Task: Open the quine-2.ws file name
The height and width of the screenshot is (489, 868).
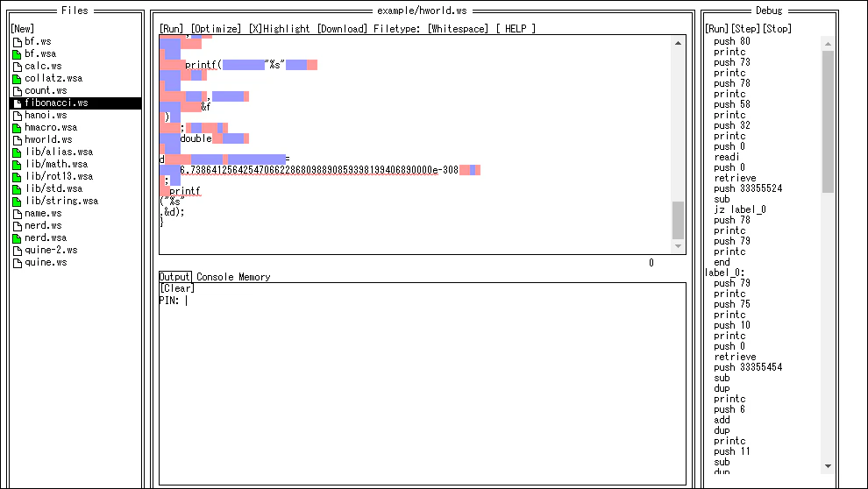Action: (x=51, y=251)
